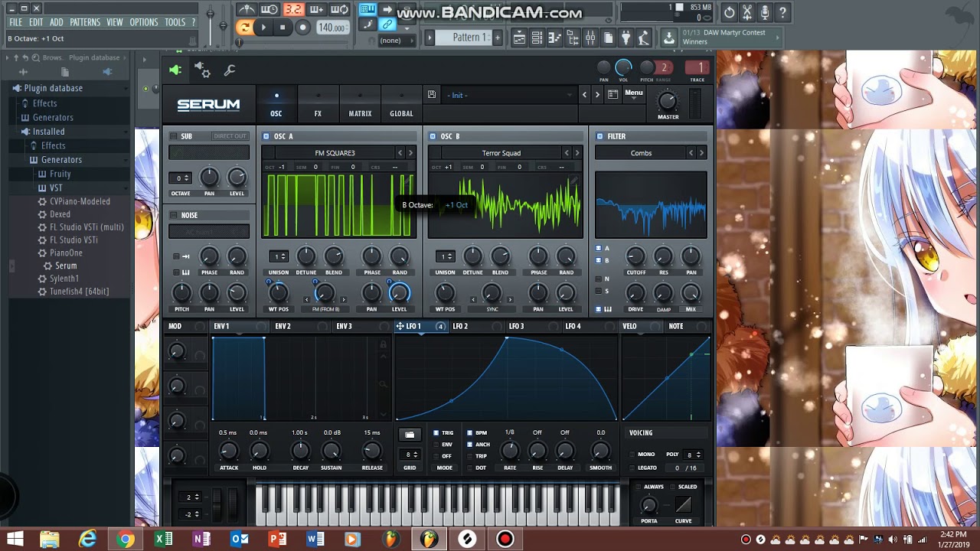The height and width of the screenshot is (551, 980).
Task: Click the portamento curve box
Action: coord(684,505)
